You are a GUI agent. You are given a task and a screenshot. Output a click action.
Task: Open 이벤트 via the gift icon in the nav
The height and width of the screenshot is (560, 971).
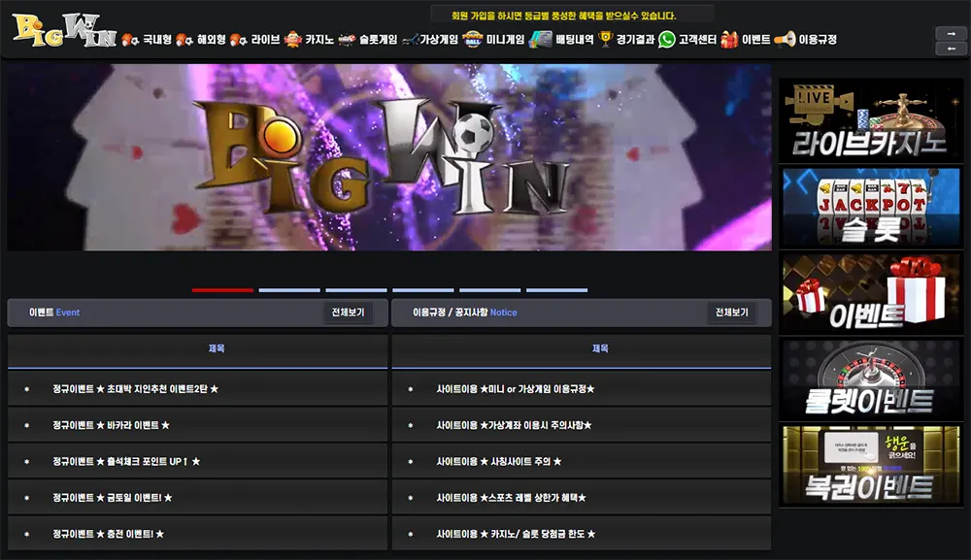[x=729, y=39]
